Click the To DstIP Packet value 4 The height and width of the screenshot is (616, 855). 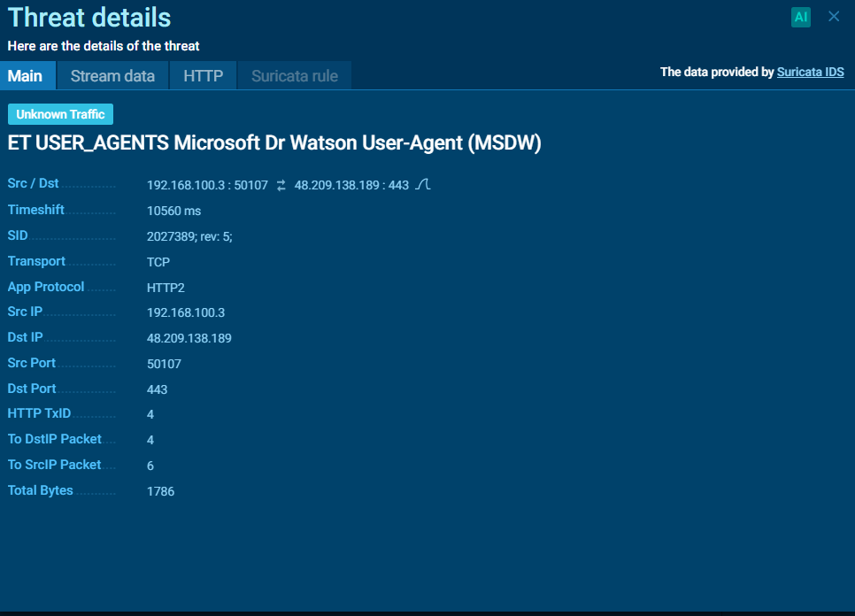[x=150, y=441]
